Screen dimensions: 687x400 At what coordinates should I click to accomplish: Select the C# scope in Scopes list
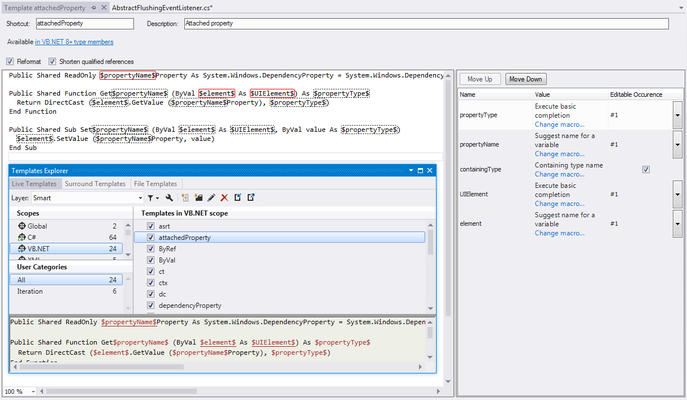coord(32,236)
